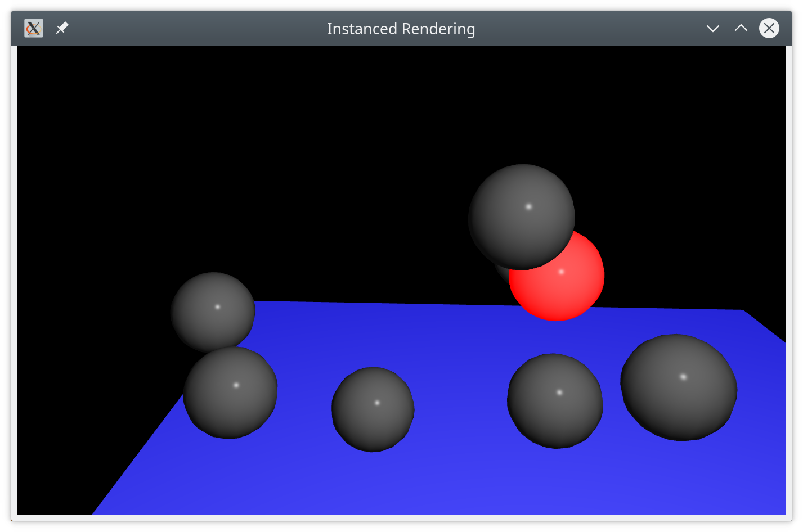Click the highlight on the largest right sphere
Image resolution: width=803 pixels, height=532 pixels.
(x=683, y=377)
